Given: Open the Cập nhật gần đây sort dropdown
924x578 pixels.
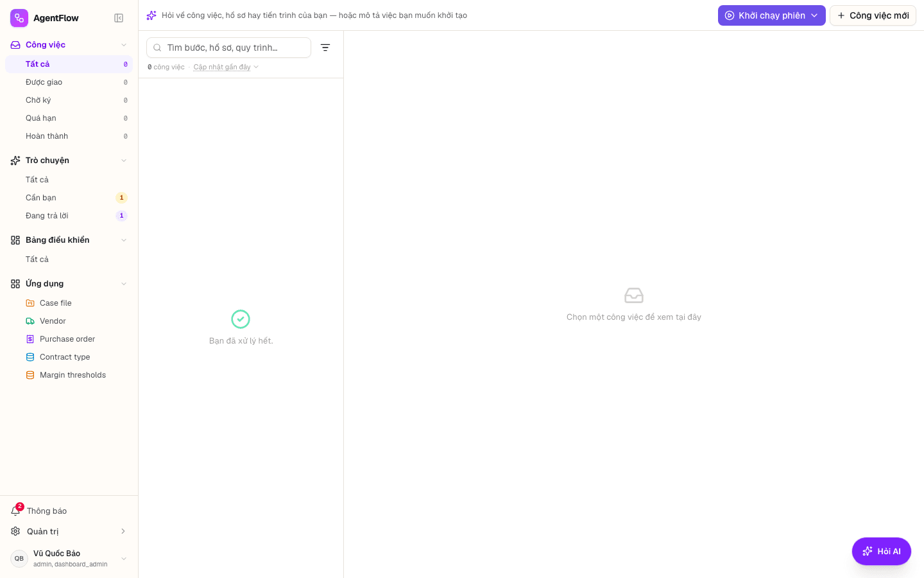Looking at the screenshot, I should pos(226,67).
